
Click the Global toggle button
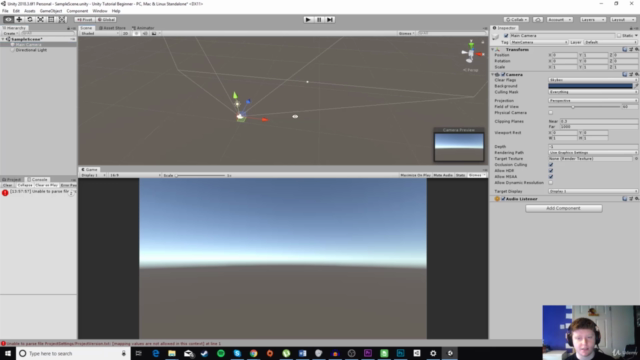tap(106, 20)
